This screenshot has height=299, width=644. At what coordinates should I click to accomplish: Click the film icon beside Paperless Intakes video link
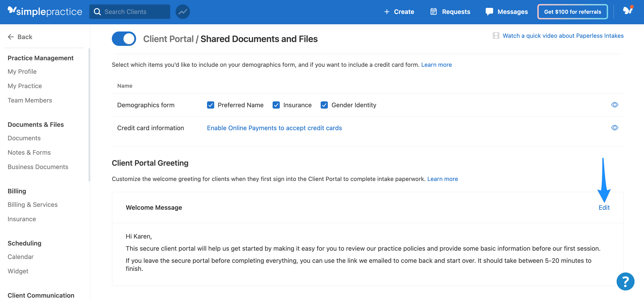[496, 36]
